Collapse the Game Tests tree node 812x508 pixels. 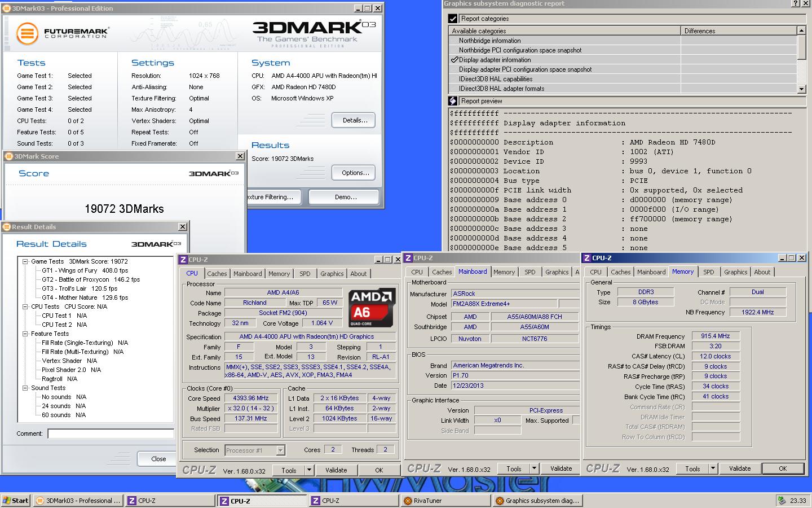(x=25, y=261)
